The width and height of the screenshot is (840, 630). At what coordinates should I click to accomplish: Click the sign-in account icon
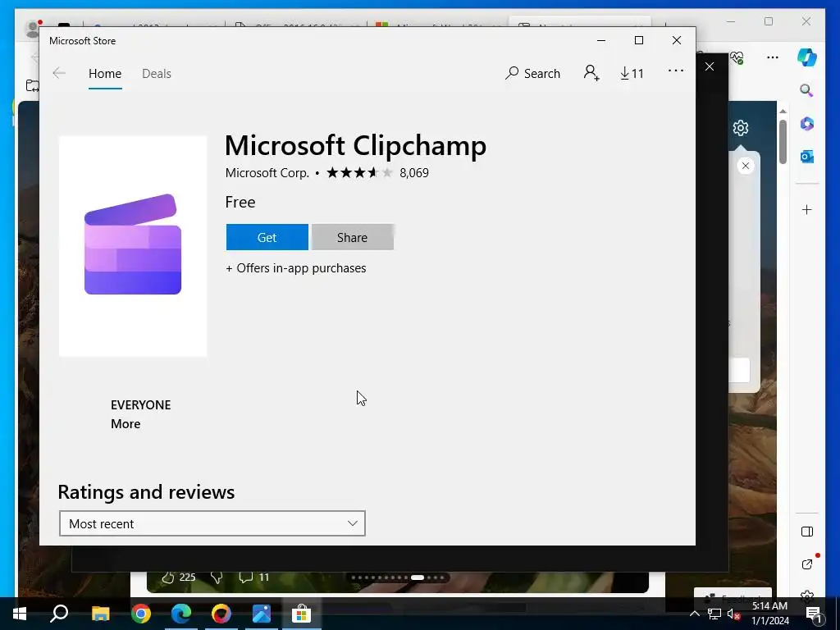(591, 73)
